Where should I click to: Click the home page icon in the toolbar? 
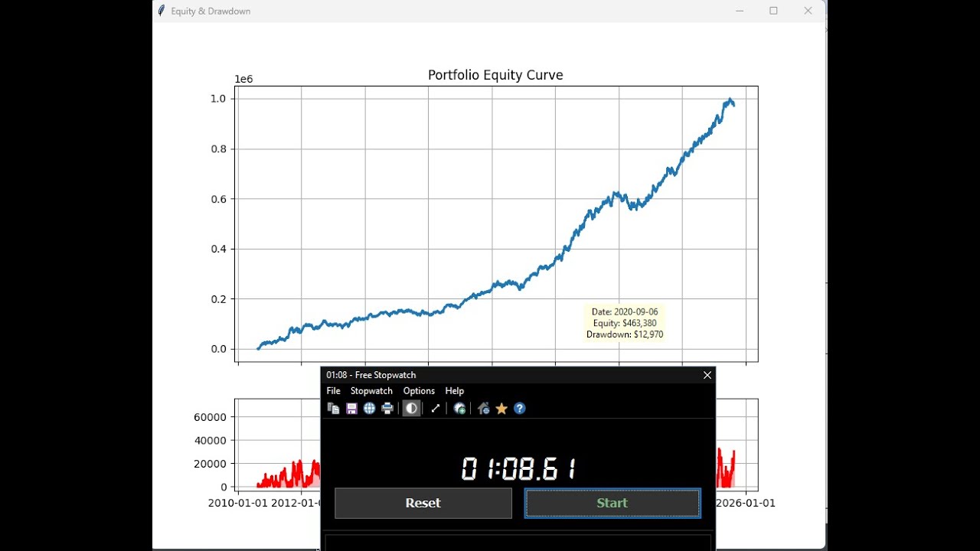(x=483, y=409)
